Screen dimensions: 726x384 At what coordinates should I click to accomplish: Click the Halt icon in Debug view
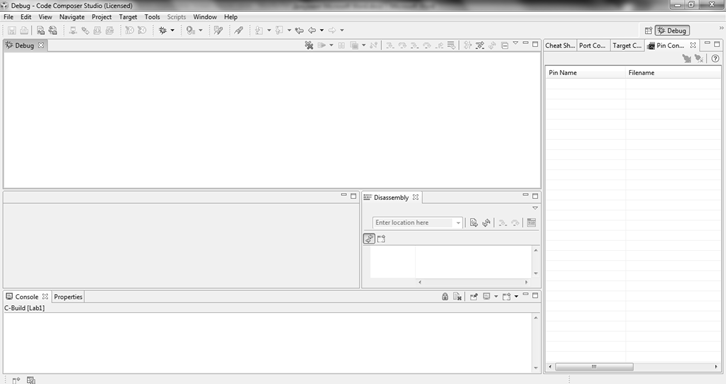tap(341, 45)
